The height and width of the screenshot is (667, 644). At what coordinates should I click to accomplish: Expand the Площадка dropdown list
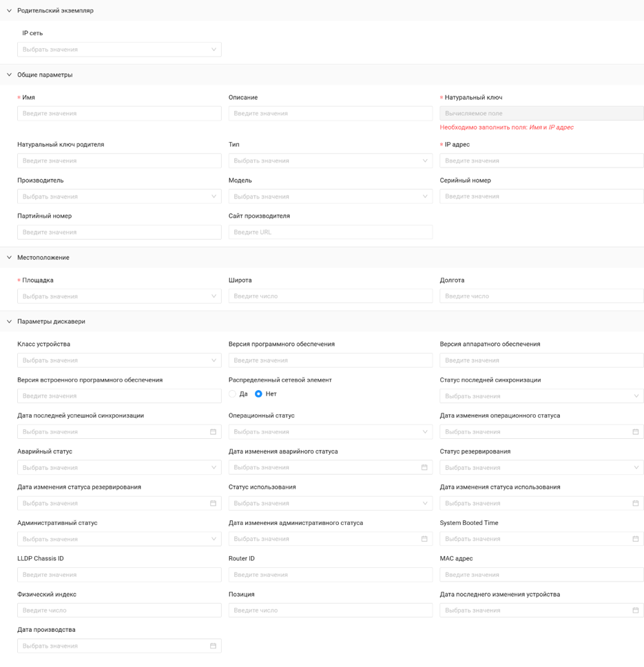pos(119,296)
